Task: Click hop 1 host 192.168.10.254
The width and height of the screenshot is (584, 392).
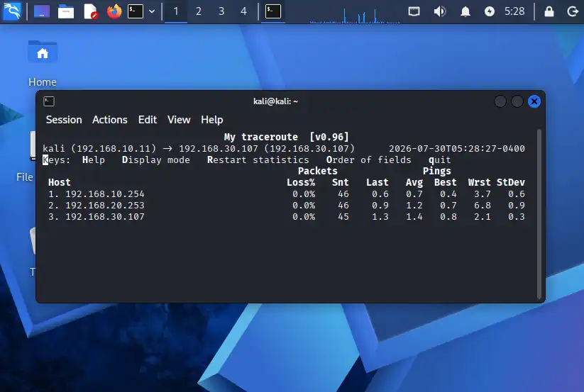Action: pyautogui.click(x=105, y=194)
